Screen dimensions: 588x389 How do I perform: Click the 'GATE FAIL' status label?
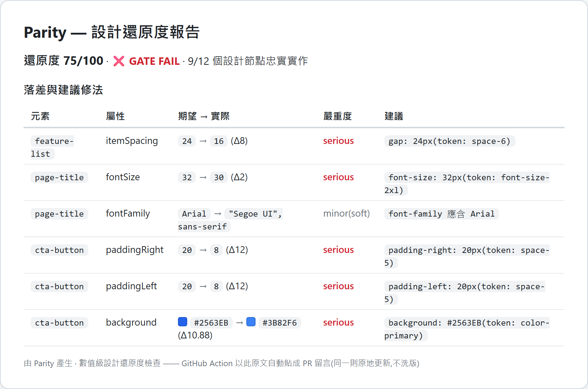point(154,61)
